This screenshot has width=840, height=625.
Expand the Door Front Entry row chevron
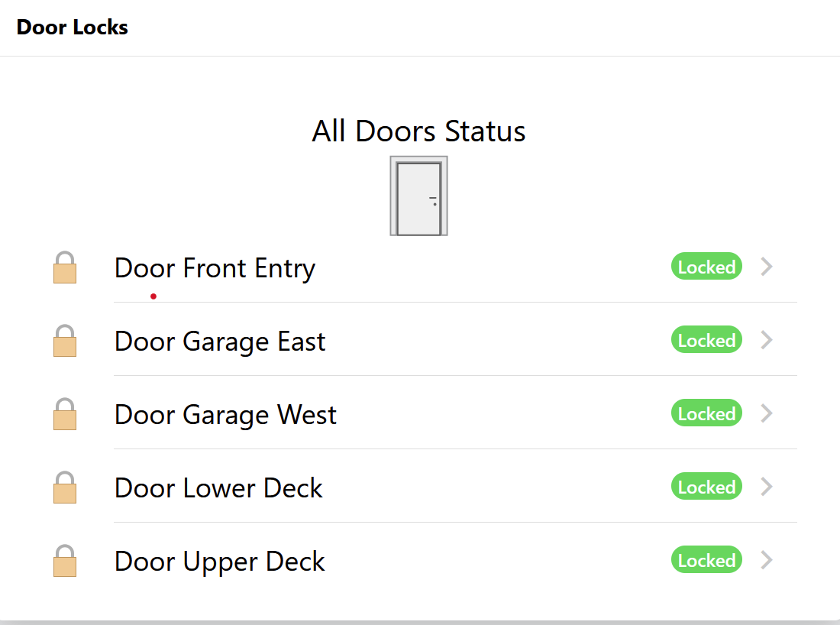pos(767,267)
